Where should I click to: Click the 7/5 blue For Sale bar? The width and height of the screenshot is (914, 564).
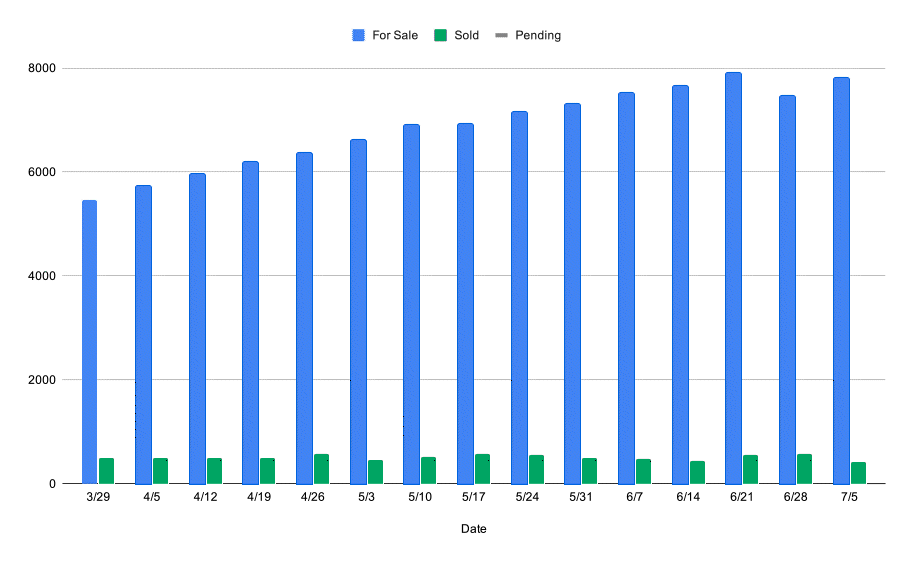click(x=841, y=281)
